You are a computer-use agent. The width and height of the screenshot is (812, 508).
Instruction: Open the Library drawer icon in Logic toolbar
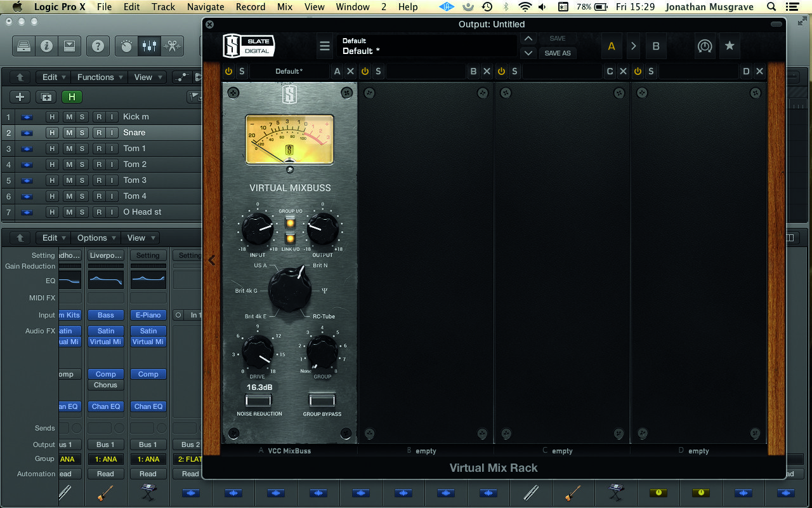[x=24, y=46]
